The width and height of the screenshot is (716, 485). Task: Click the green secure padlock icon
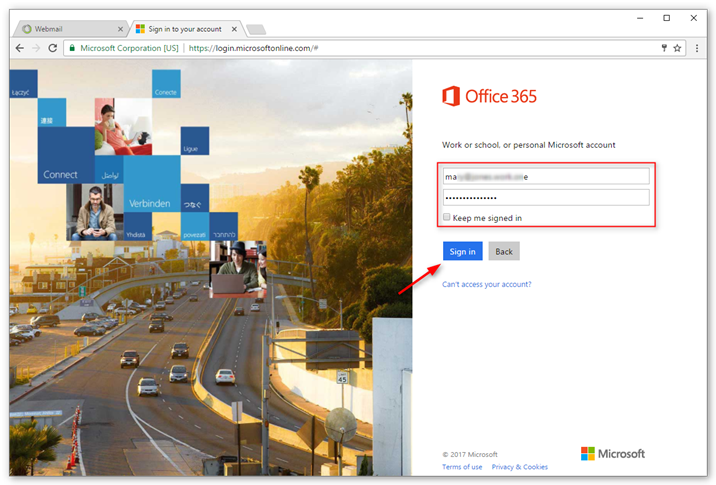click(72, 48)
